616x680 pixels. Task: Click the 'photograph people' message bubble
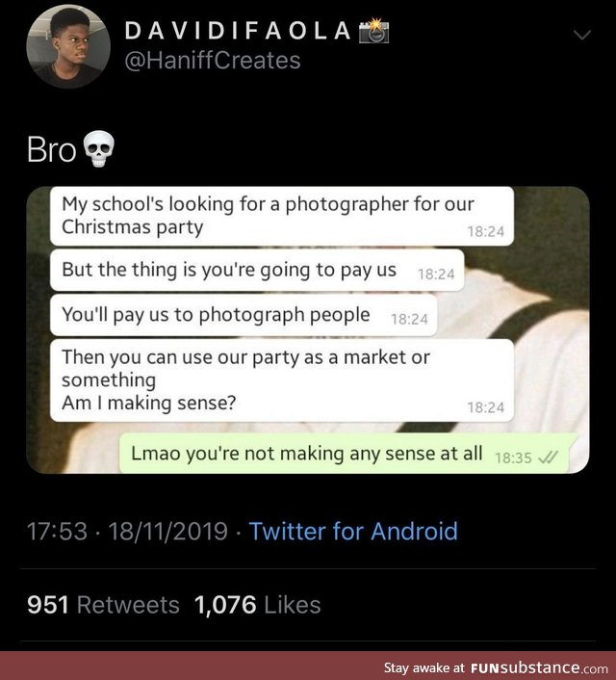click(x=244, y=315)
